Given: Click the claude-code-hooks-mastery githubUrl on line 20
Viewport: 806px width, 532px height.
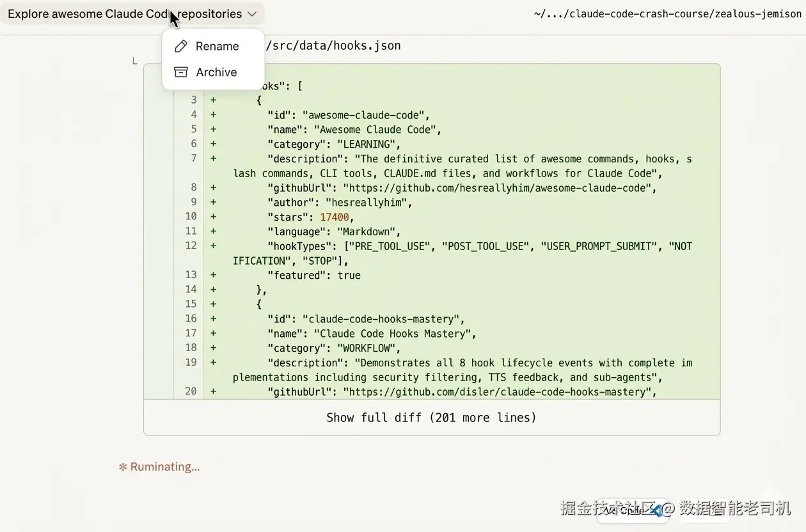Looking at the screenshot, I should coord(500,392).
